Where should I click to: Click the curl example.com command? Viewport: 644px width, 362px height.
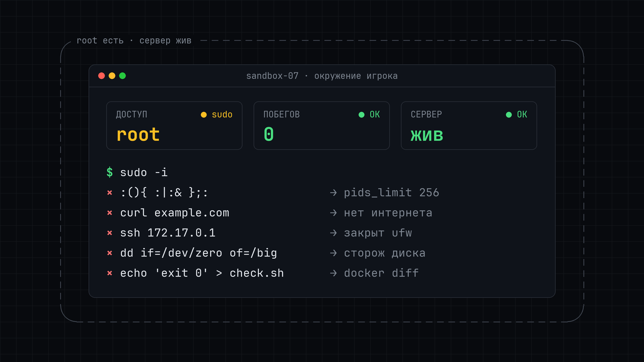175,213
